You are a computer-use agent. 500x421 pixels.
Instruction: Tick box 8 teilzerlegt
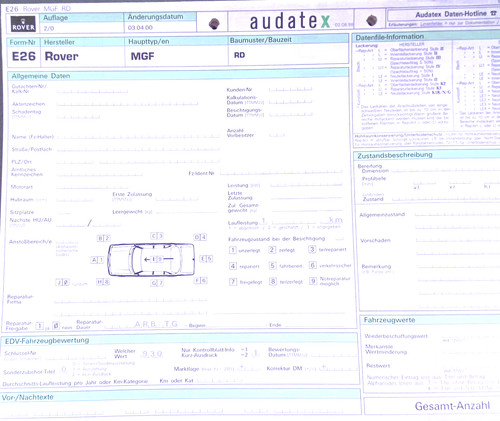273,282
